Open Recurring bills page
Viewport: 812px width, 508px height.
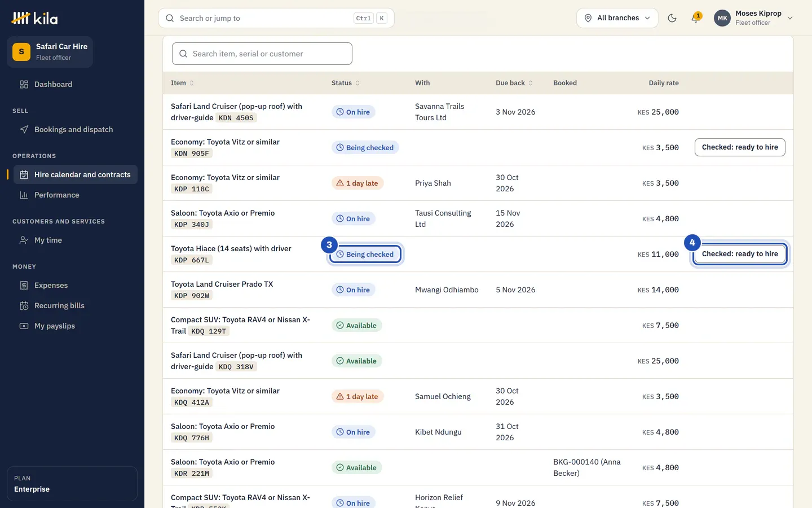(75, 305)
